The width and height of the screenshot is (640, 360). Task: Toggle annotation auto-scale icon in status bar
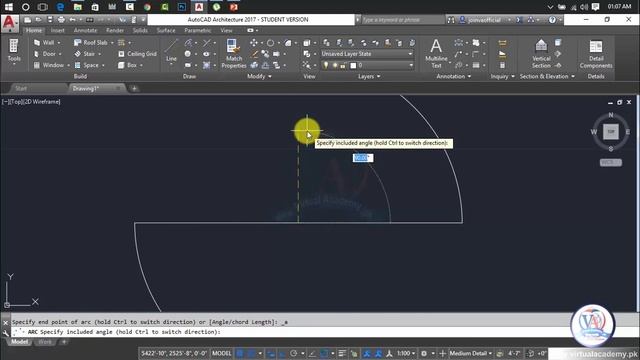pyautogui.click(x=378, y=353)
